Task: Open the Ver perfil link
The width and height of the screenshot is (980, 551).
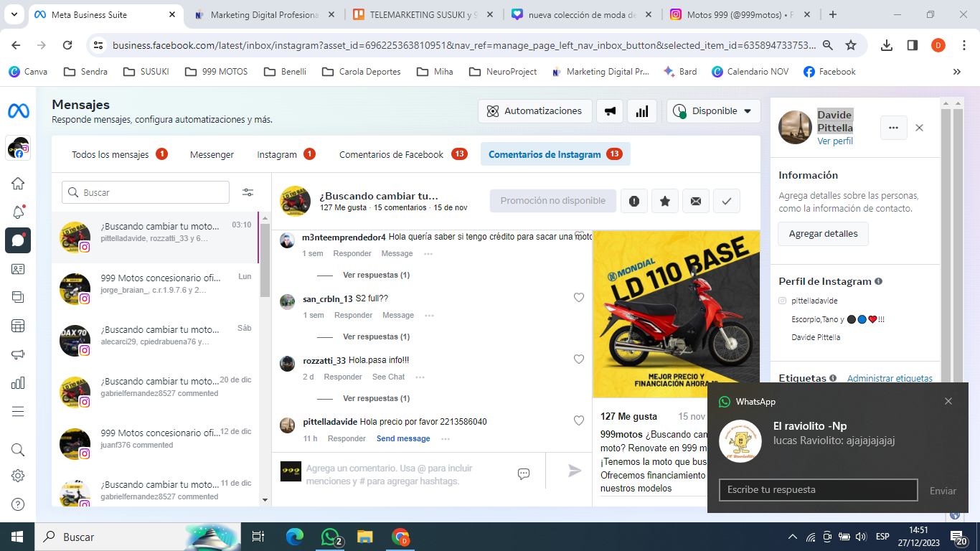Action: 835,141
